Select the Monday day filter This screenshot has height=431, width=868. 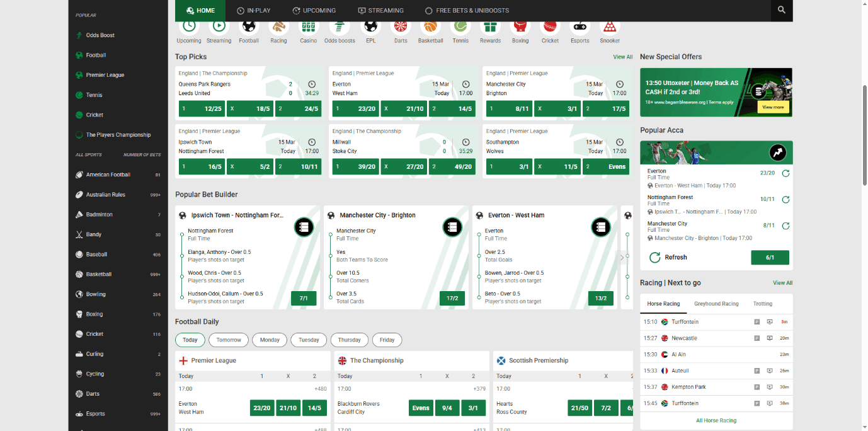[270, 340]
